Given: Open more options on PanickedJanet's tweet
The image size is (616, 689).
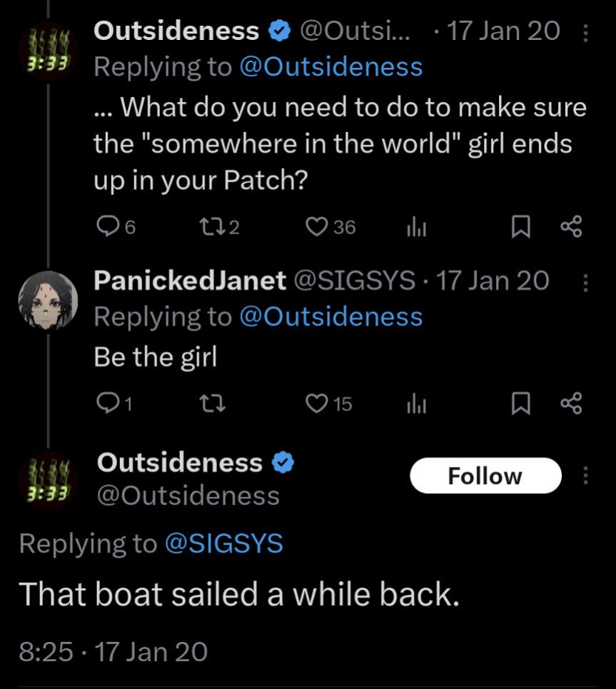Looking at the screenshot, I should [x=585, y=283].
